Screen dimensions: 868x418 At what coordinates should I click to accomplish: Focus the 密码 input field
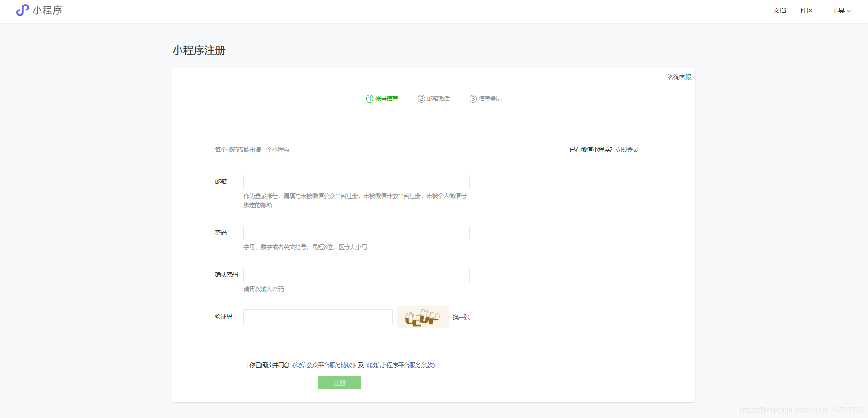[x=356, y=233]
